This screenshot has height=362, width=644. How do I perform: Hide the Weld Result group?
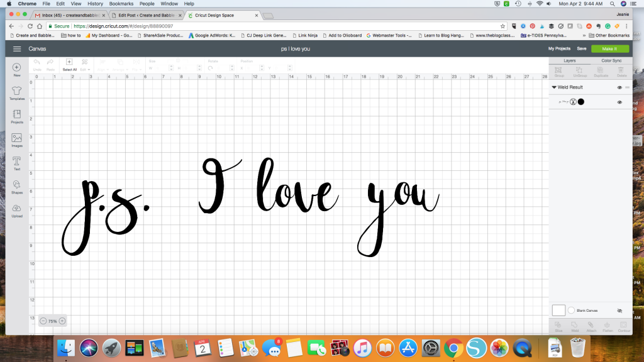pyautogui.click(x=619, y=87)
